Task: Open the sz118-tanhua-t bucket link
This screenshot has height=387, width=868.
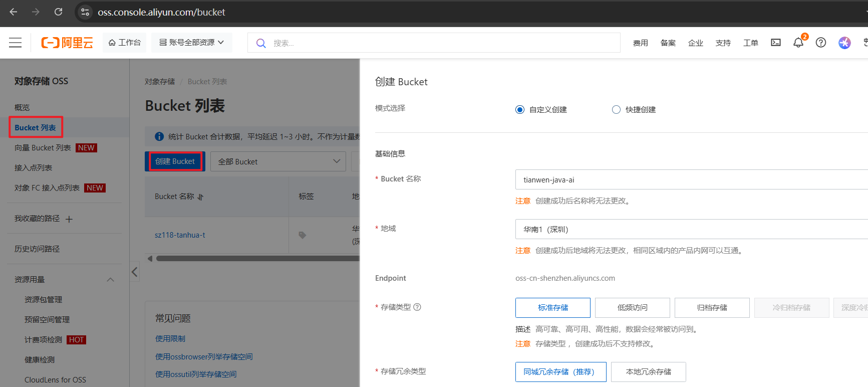Action: click(180, 235)
